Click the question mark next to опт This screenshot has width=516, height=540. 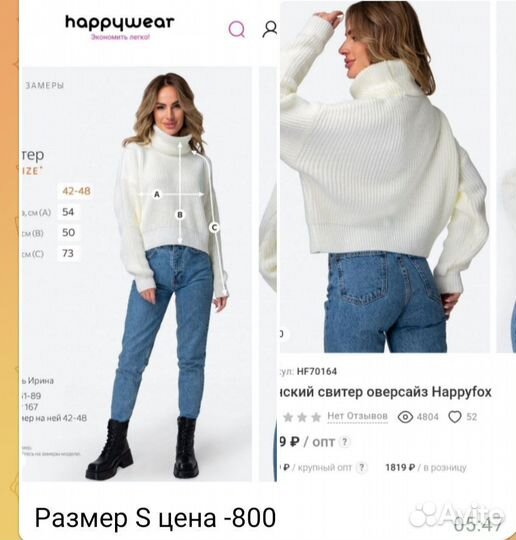click(344, 442)
